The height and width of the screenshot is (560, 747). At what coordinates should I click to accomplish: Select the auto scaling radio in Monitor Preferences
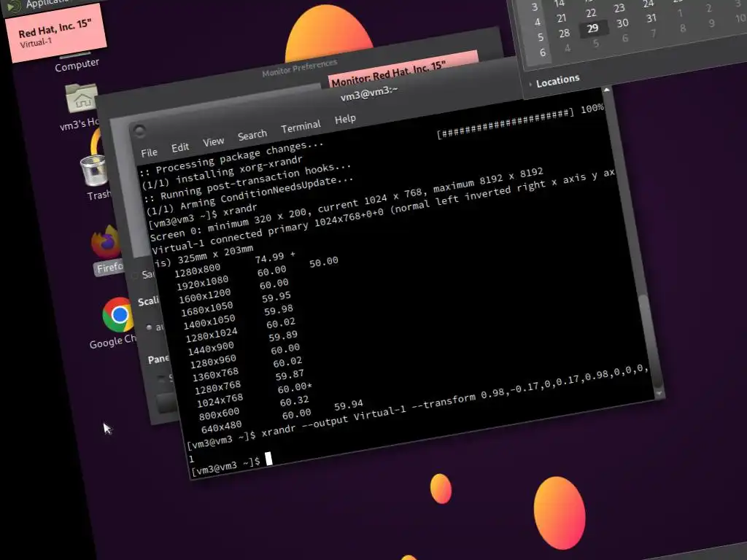[149, 327]
